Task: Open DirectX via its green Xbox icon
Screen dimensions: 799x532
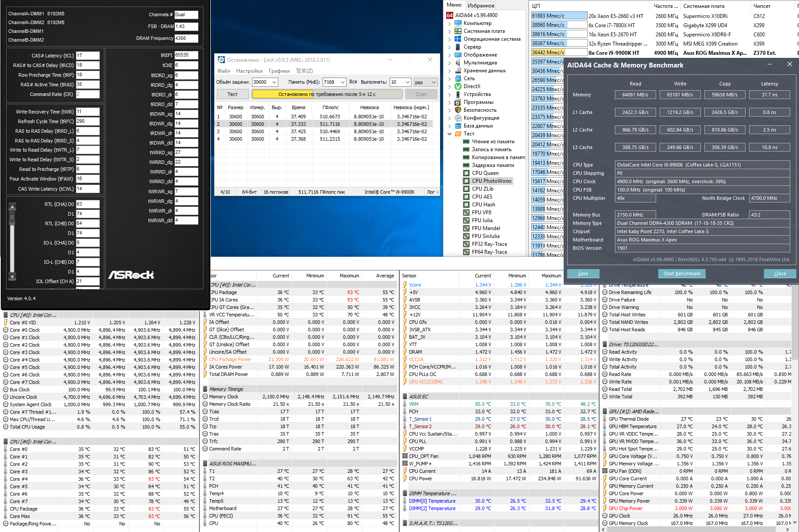Action: click(458, 86)
